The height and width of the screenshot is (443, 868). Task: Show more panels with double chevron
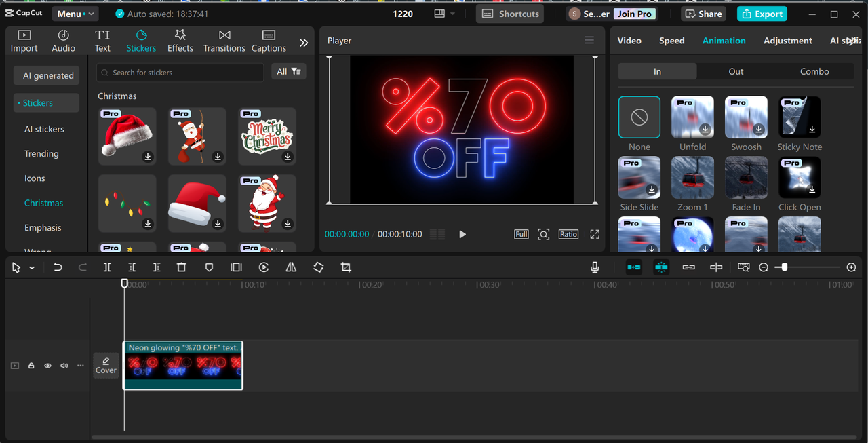coord(304,42)
